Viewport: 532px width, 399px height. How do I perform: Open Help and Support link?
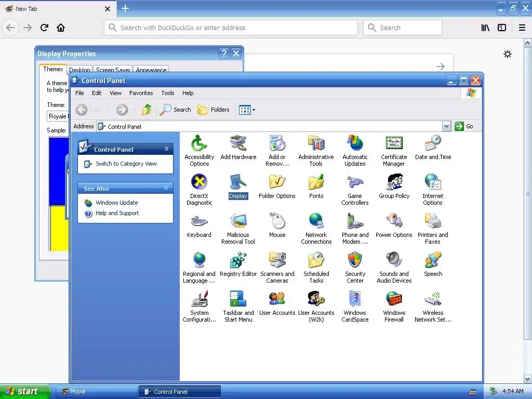click(x=117, y=213)
